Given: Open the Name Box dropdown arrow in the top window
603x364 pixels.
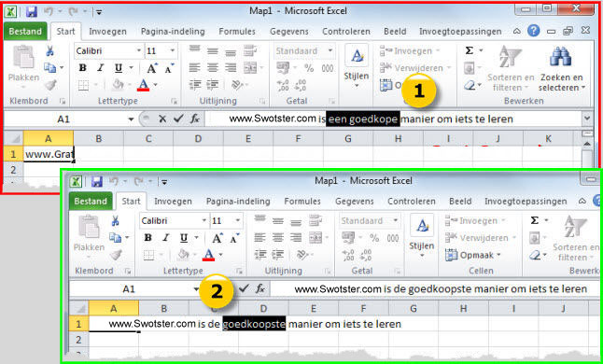Looking at the screenshot, I should tap(131, 119).
